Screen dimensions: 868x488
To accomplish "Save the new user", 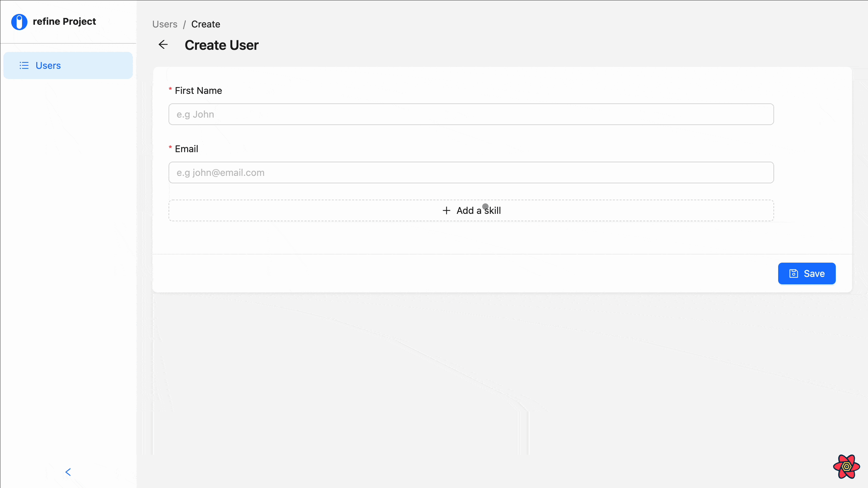I will tap(807, 273).
